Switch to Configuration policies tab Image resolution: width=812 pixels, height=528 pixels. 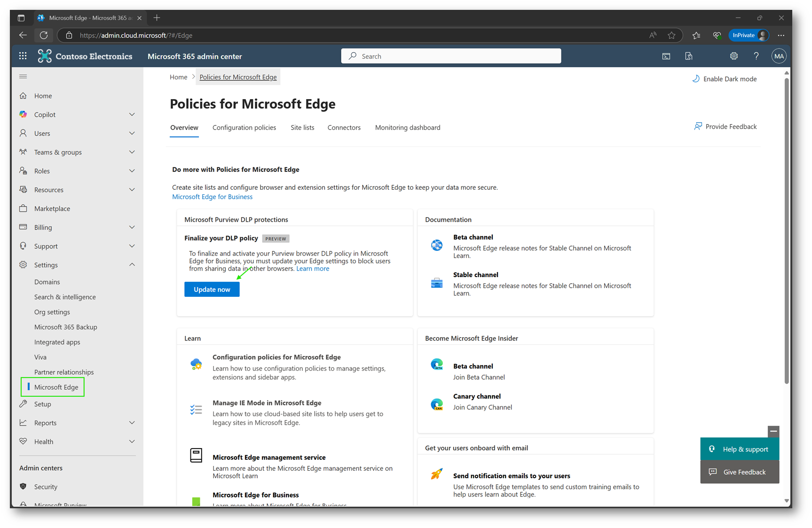coord(244,128)
